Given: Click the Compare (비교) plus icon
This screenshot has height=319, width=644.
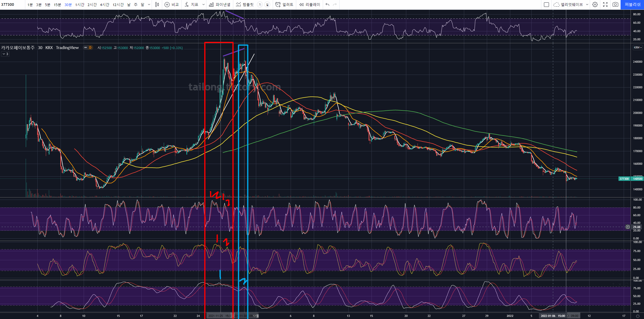Looking at the screenshot, I should tap(167, 4).
